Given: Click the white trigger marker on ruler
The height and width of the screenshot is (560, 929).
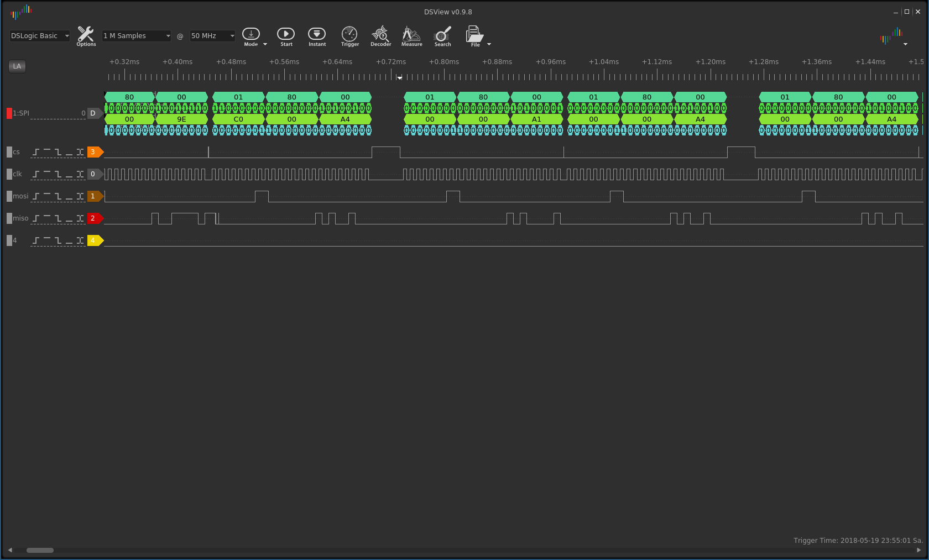Looking at the screenshot, I should 400,78.
